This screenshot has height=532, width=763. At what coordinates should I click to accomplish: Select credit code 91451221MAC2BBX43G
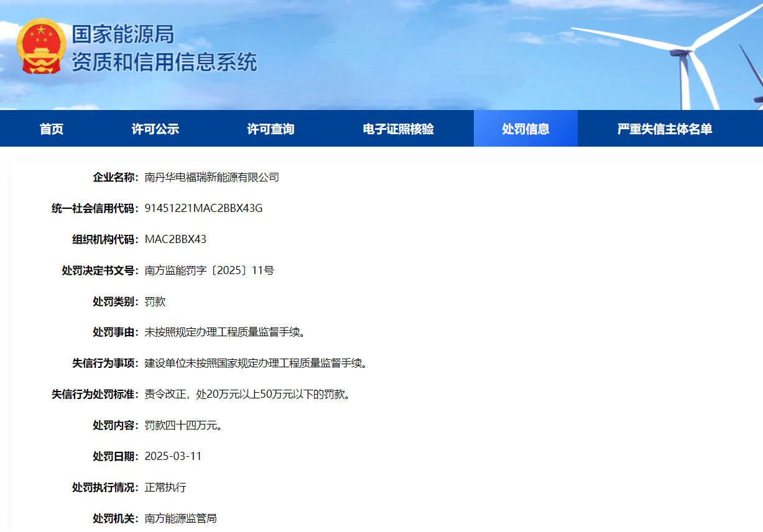[203, 208]
